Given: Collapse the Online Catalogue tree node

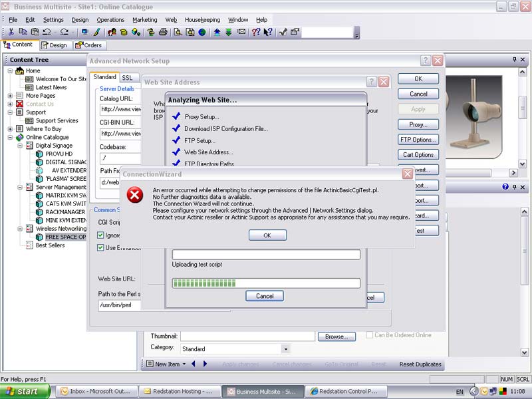Looking at the screenshot, I should point(11,138).
